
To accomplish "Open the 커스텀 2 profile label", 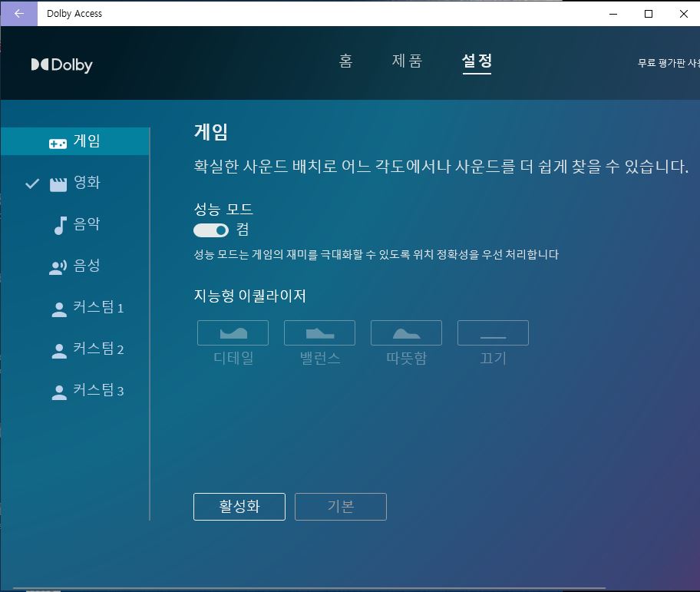I will (98, 349).
